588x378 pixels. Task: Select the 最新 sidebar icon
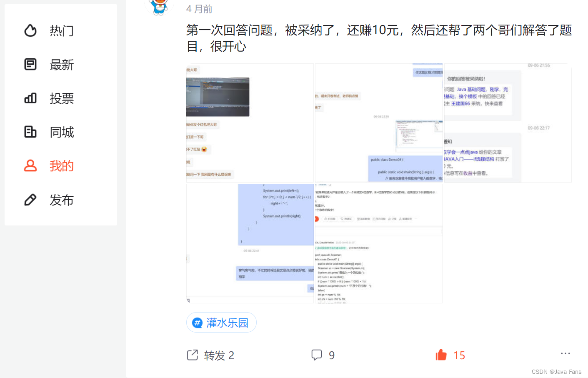coord(30,64)
